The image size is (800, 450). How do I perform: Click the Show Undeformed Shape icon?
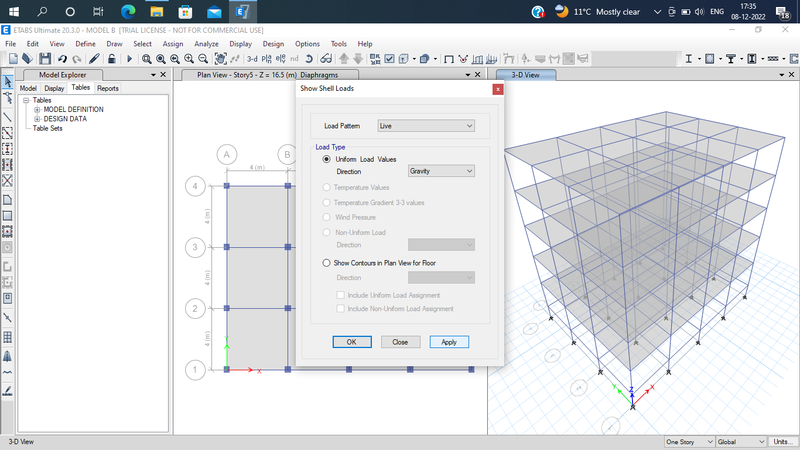[x=449, y=59]
